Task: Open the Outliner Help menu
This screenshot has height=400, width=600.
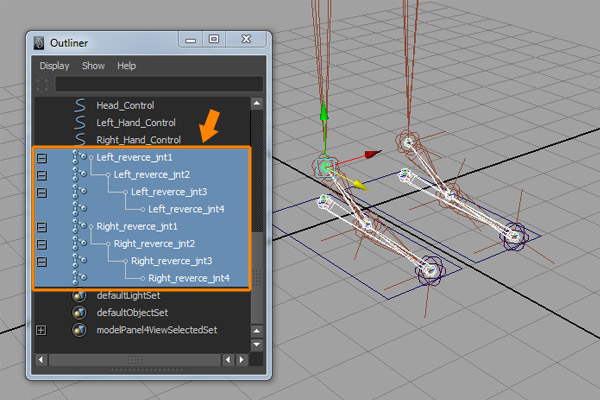Action: (126, 66)
